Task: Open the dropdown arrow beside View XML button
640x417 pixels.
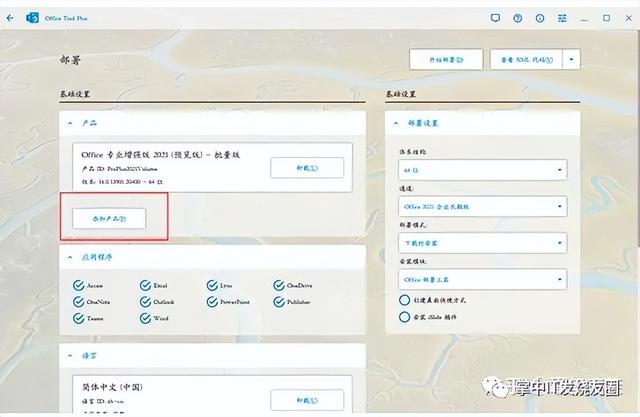Action: tap(571, 60)
